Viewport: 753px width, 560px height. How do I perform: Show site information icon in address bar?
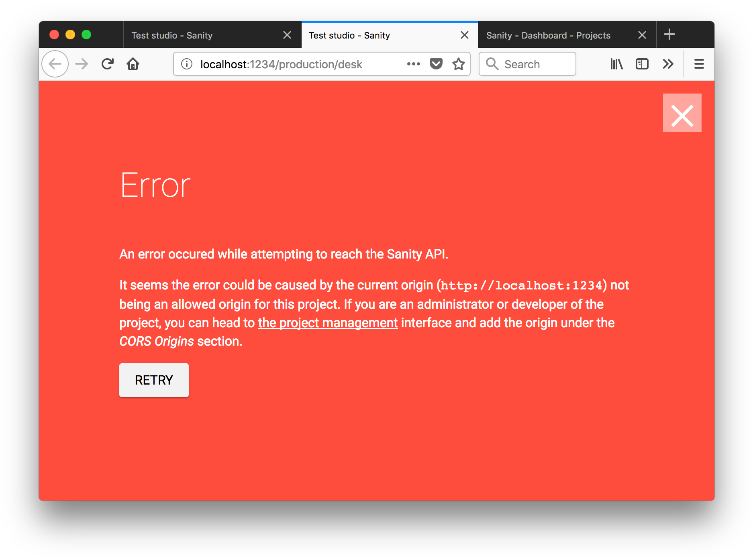(x=187, y=64)
